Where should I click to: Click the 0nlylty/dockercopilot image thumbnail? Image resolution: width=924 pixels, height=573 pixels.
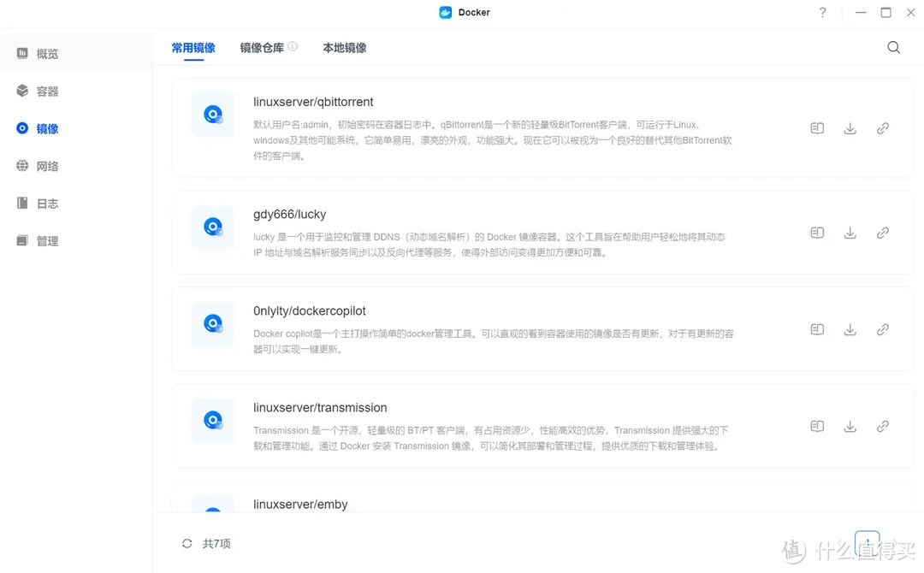(x=212, y=323)
